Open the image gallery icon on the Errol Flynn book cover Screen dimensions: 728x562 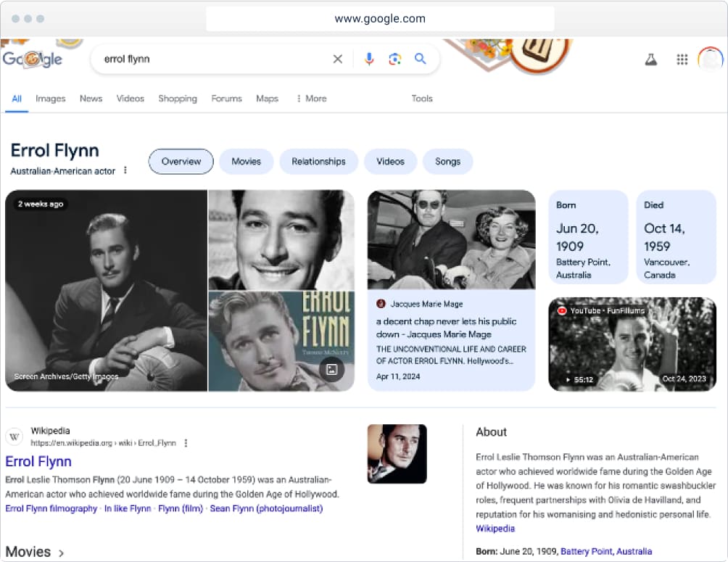tap(331, 370)
